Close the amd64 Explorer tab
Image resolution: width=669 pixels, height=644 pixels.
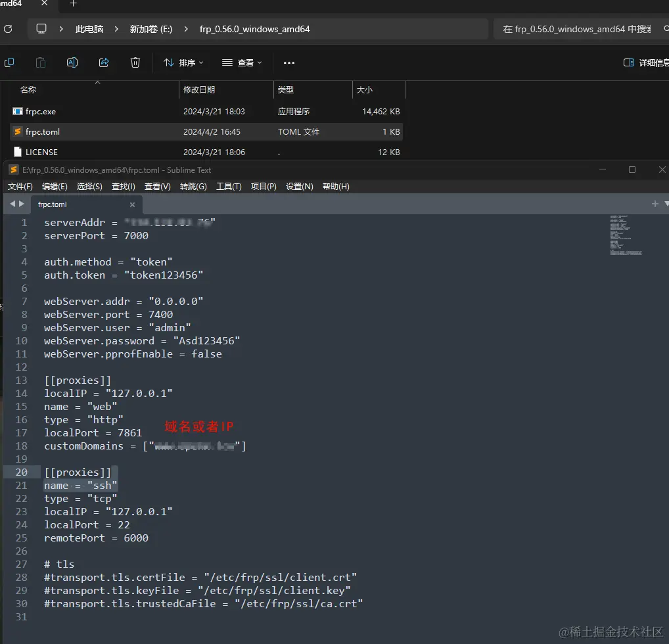pos(45,3)
